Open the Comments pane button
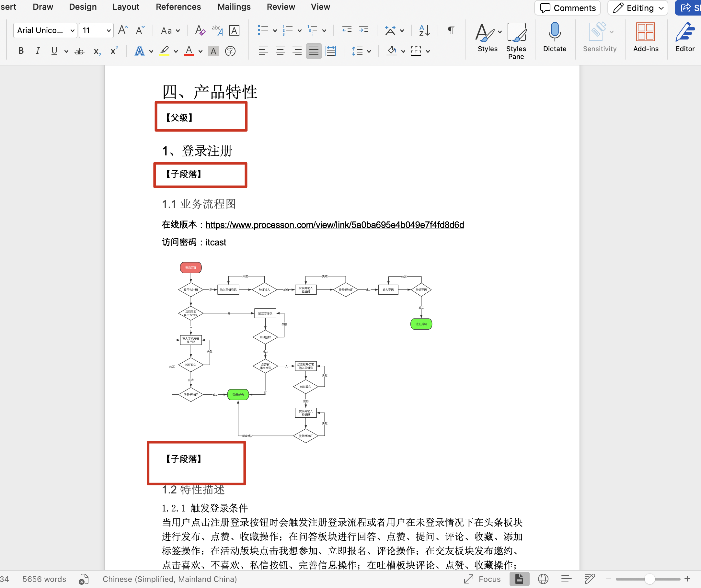 coord(568,8)
